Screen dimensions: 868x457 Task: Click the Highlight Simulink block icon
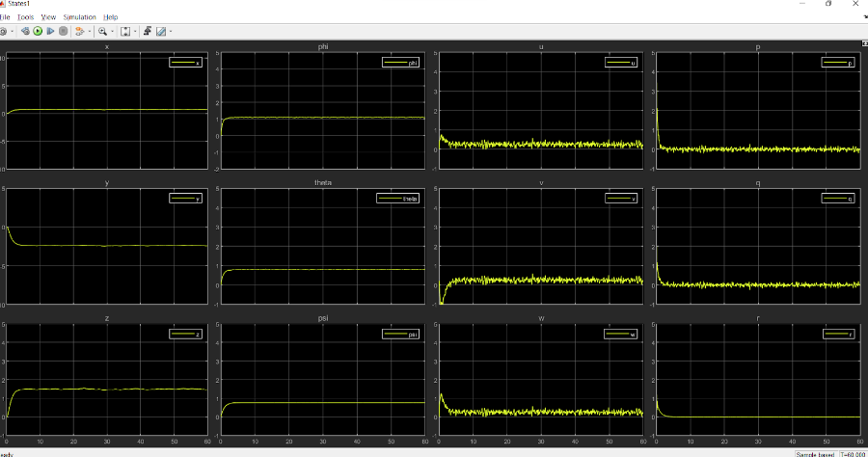tap(80, 31)
